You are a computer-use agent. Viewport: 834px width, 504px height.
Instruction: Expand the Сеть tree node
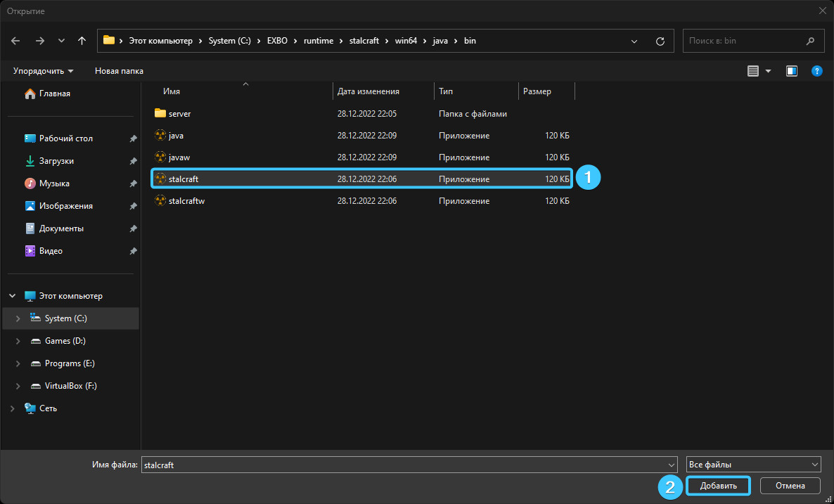click(x=12, y=408)
